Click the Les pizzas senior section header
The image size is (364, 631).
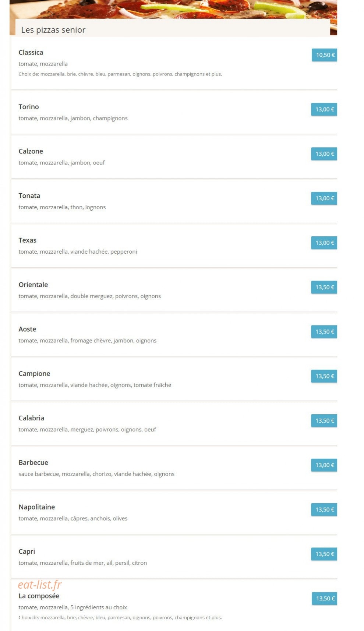[53, 30]
